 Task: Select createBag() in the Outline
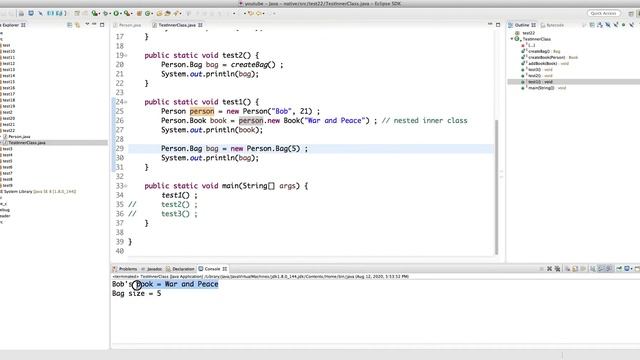(540, 51)
